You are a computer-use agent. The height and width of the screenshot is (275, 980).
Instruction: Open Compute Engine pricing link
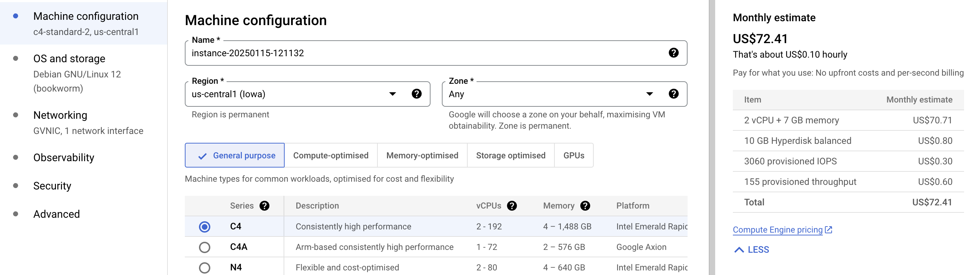[x=777, y=230]
